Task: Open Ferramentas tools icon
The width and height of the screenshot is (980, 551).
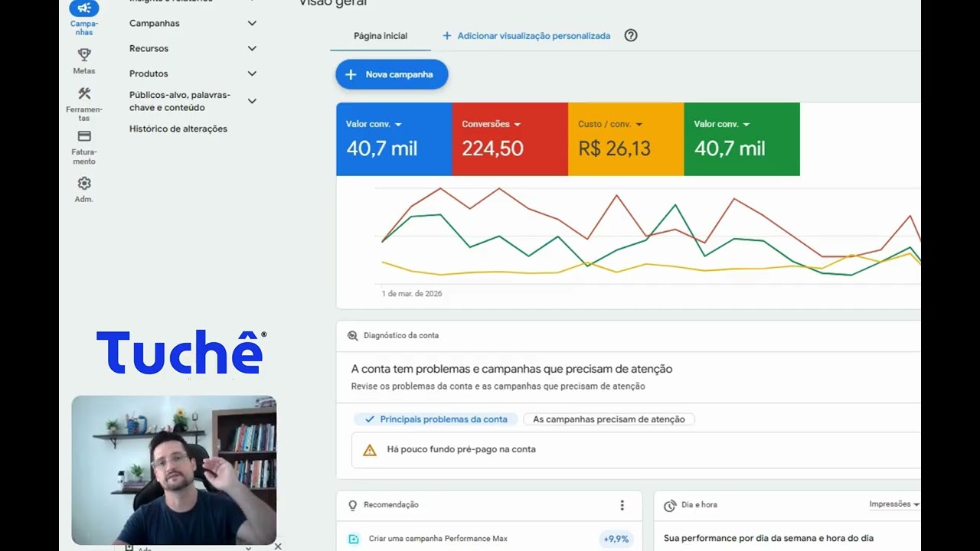Action: [84, 93]
